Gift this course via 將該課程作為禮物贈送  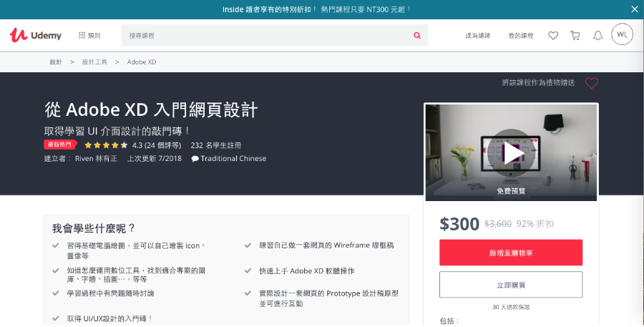pyautogui.click(x=538, y=82)
